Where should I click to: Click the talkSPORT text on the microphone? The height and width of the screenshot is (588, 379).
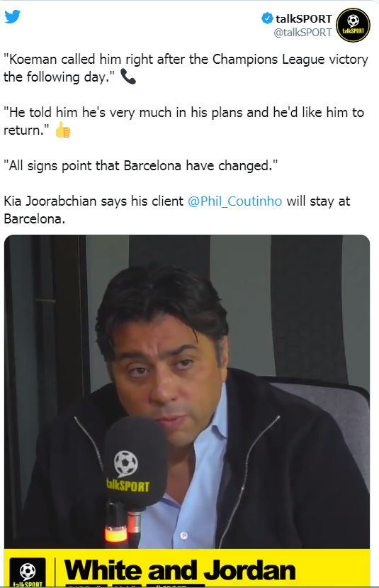(x=128, y=485)
